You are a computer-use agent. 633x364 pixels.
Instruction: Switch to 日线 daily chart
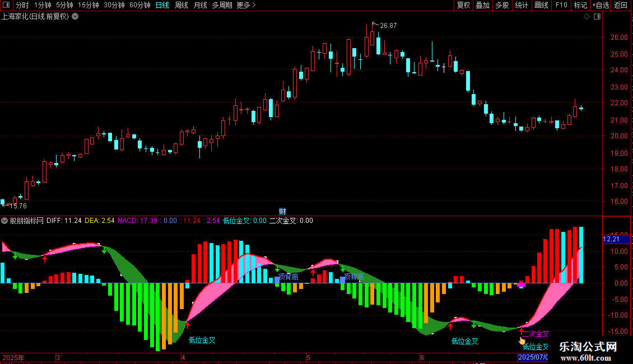162,5
